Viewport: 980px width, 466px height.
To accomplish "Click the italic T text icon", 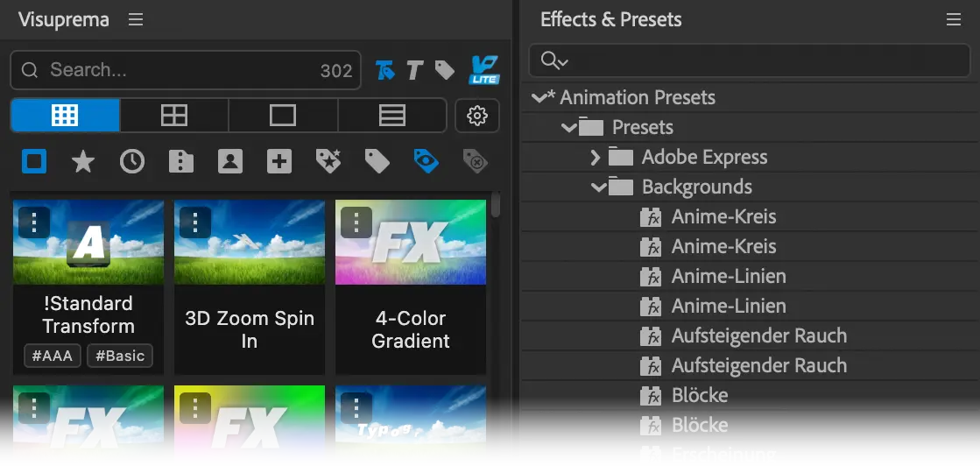I will [414, 70].
